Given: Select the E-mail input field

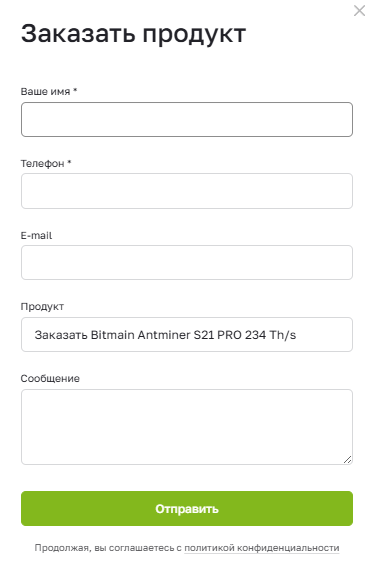Looking at the screenshot, I should pos(187,262).
